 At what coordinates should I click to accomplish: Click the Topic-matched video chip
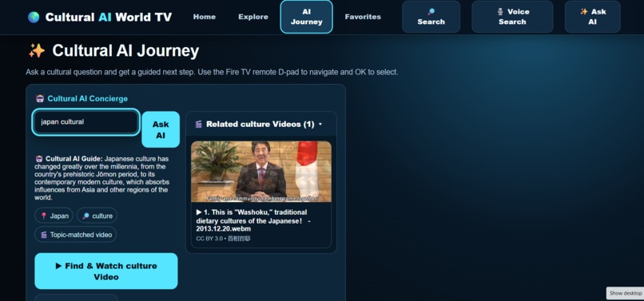tap(76, 235)
